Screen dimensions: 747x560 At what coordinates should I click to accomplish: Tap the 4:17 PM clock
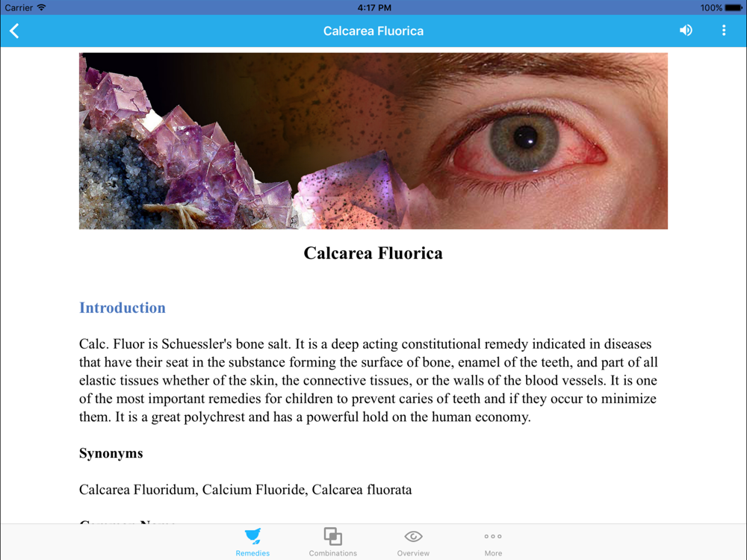[x=374, y=7]
